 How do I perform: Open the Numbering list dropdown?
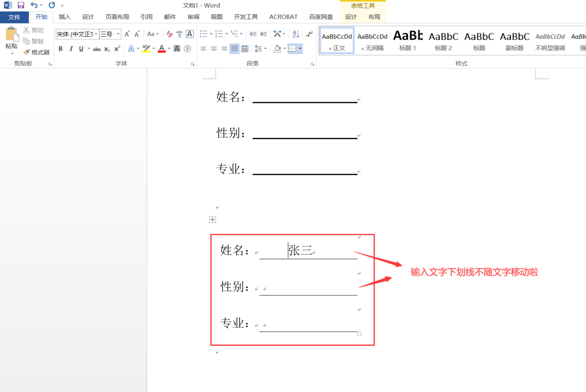click(x=226, y=34)
